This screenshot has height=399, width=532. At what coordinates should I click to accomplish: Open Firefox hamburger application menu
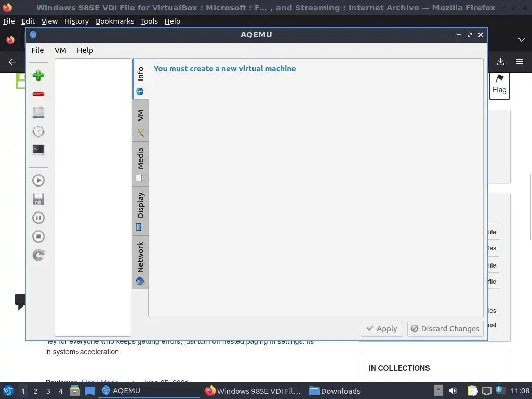click(520, 62)
